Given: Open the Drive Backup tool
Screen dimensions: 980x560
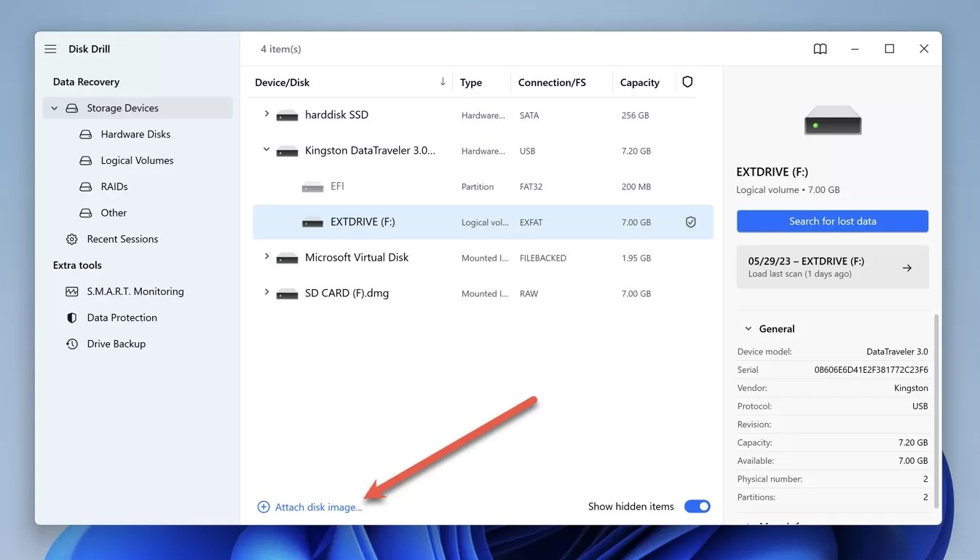Looking at the screenshot, I should 116,343.
